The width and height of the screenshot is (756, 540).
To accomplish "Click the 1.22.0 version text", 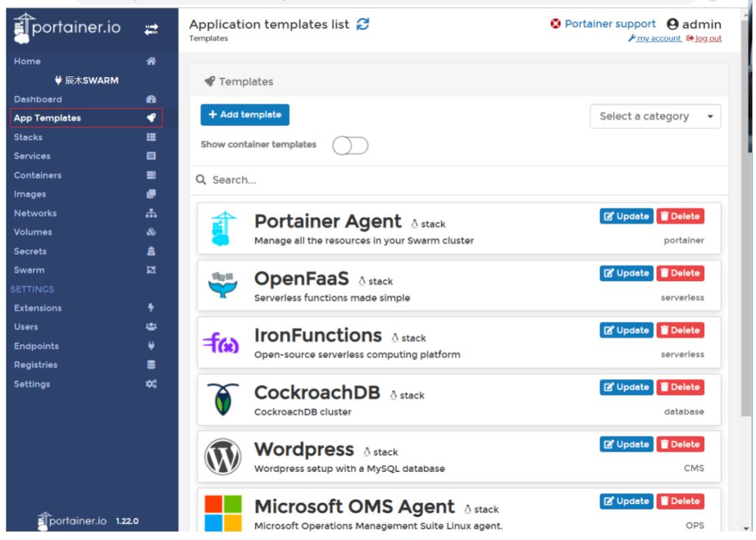I will click(127, 521).
